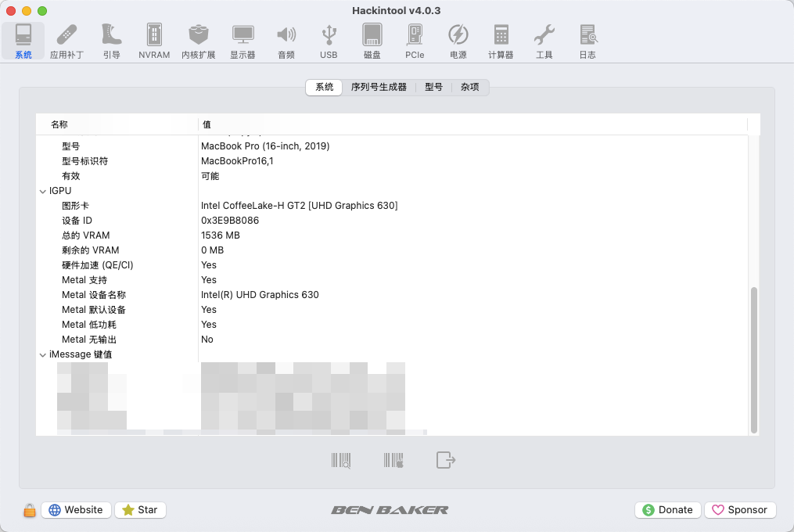Click the export arrow icon
This screenshot has height=532, width=794.
(x=446, y=460)
